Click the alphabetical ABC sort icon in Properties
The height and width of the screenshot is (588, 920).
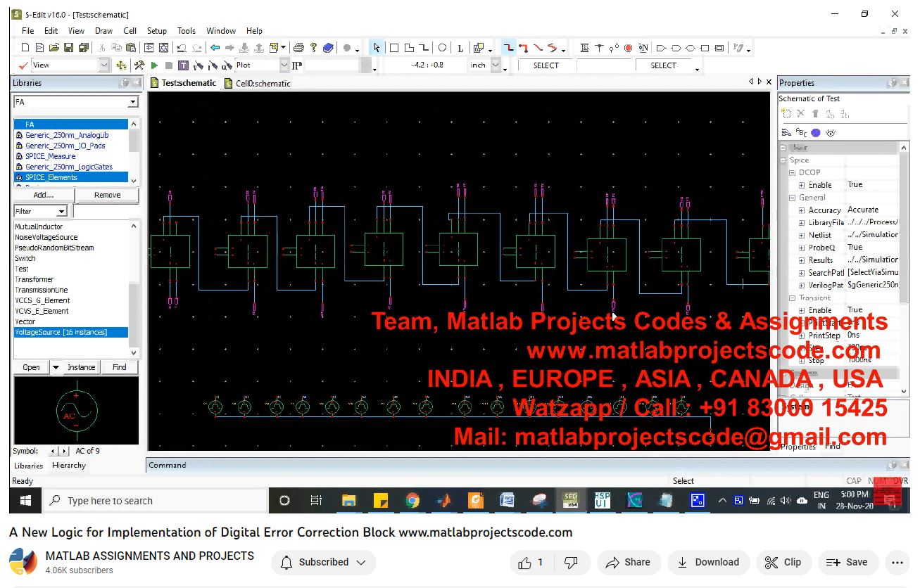(801, 132)
